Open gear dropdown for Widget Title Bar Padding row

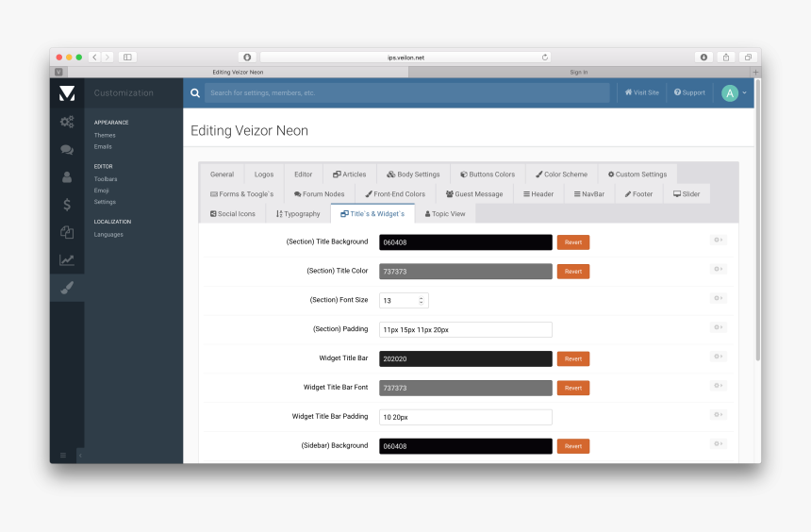(718, 414)
